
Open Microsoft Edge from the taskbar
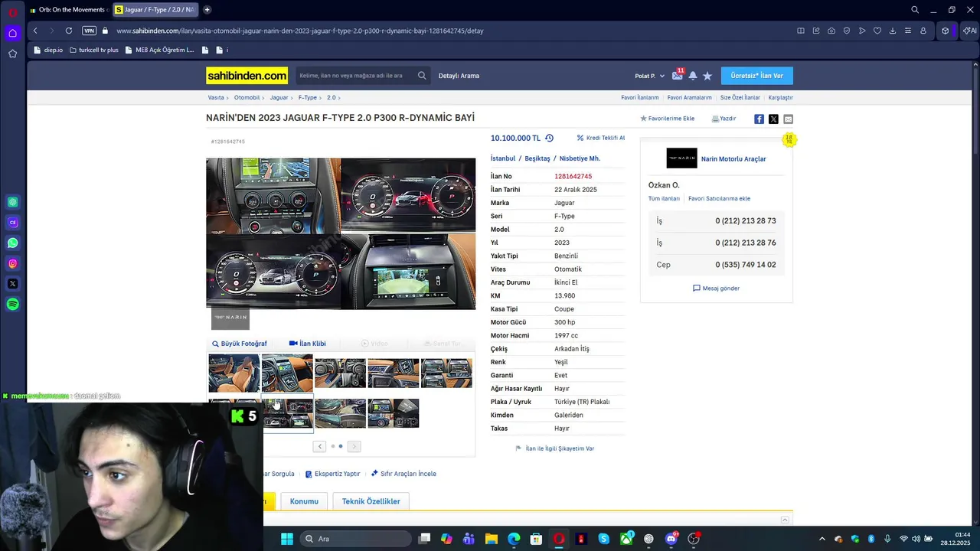(x=514, y=539)
